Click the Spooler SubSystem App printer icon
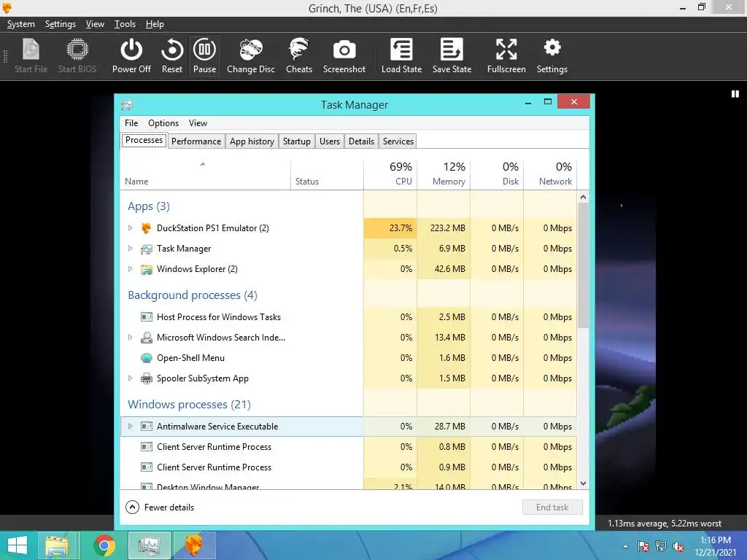The image size is (747, 560). [146, 378]
